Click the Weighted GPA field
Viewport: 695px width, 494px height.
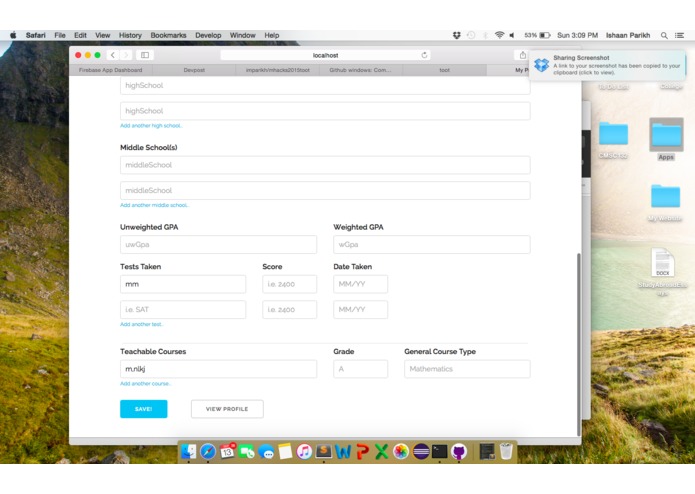432,245
